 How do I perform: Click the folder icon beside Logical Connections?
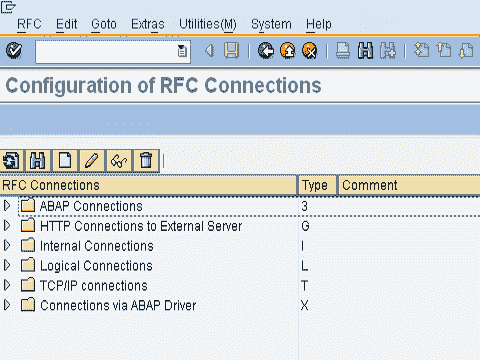(x=28, y=265)
